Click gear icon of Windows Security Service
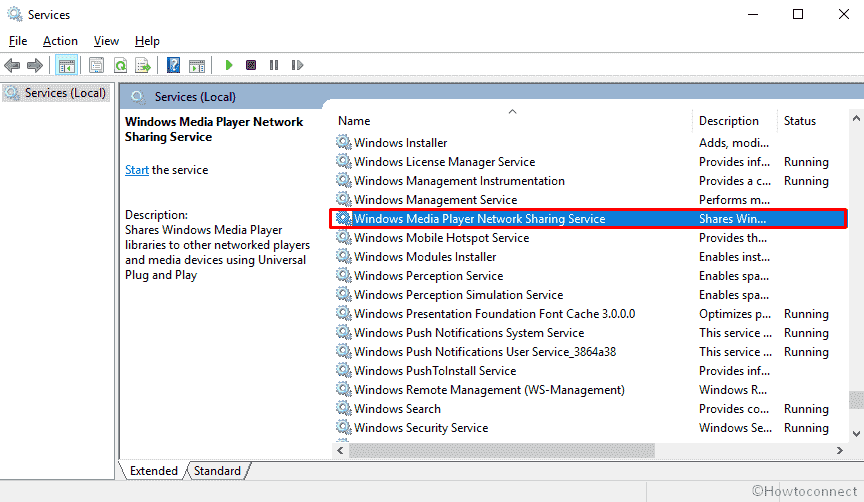 tap(344, 428)
